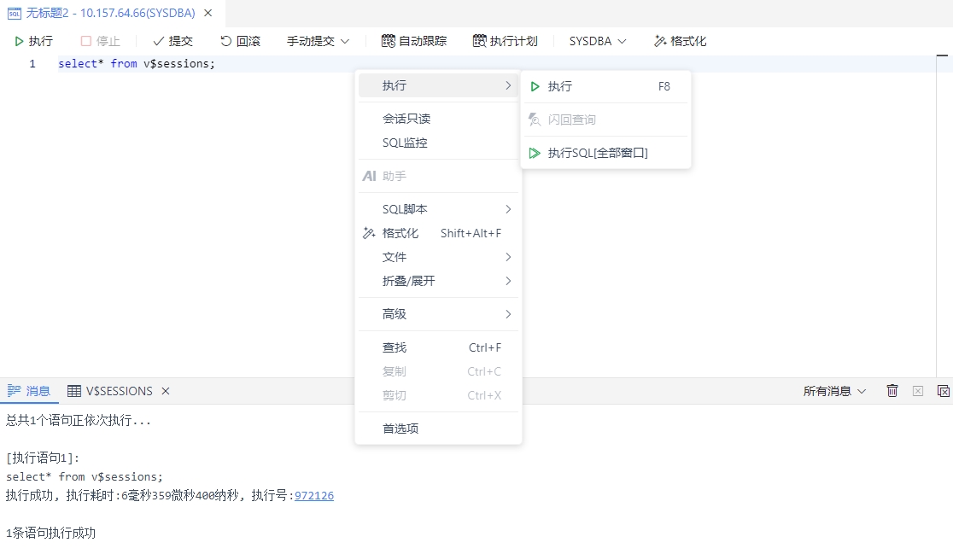Choose 复制 Ctrl+C menu entry
The image size is (953, 560).
[438, 371]
